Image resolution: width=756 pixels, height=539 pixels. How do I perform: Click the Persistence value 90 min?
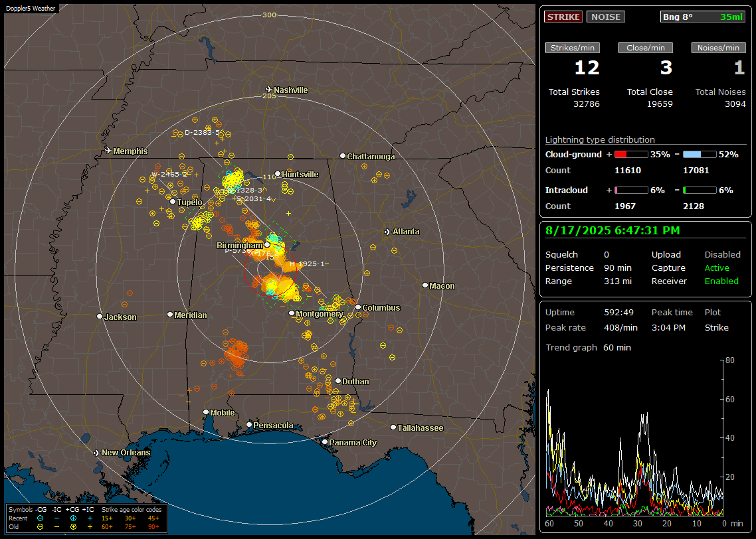618,268
